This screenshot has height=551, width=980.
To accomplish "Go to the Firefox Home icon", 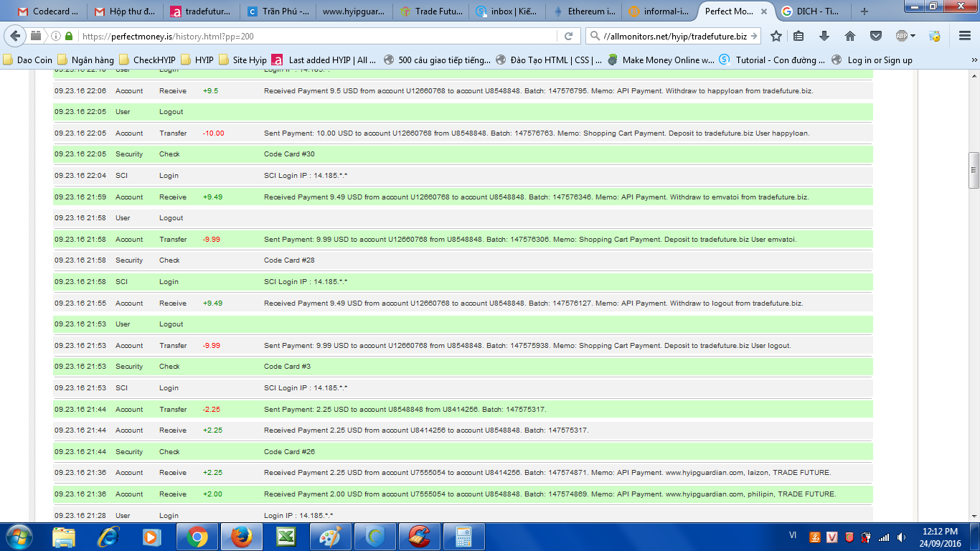I will pos(850,36).
